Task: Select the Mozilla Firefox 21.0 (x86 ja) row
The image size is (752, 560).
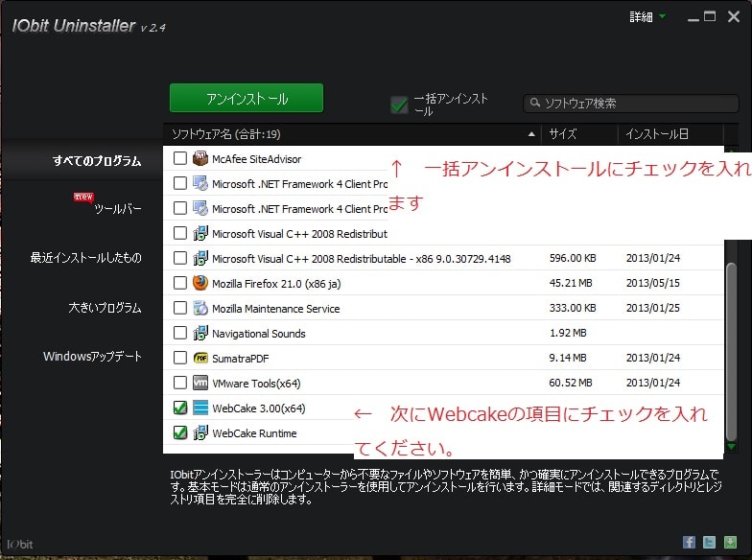Action: (x=443, y=283)
